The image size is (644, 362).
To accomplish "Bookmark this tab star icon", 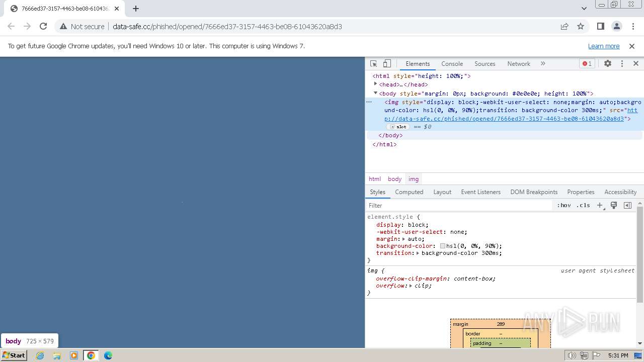I will click(x=581, y=26).
